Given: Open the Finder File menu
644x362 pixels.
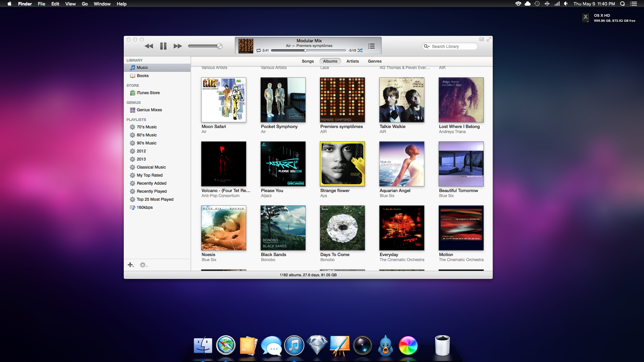Looking at the screenshot, I should [x=42, y=4].
